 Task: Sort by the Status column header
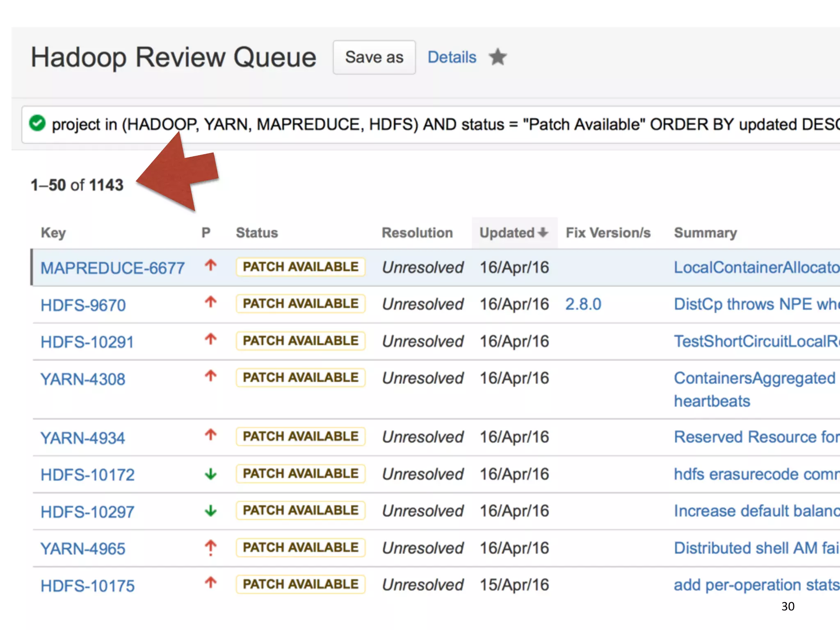pyautogui.click(x=257, y=233)
